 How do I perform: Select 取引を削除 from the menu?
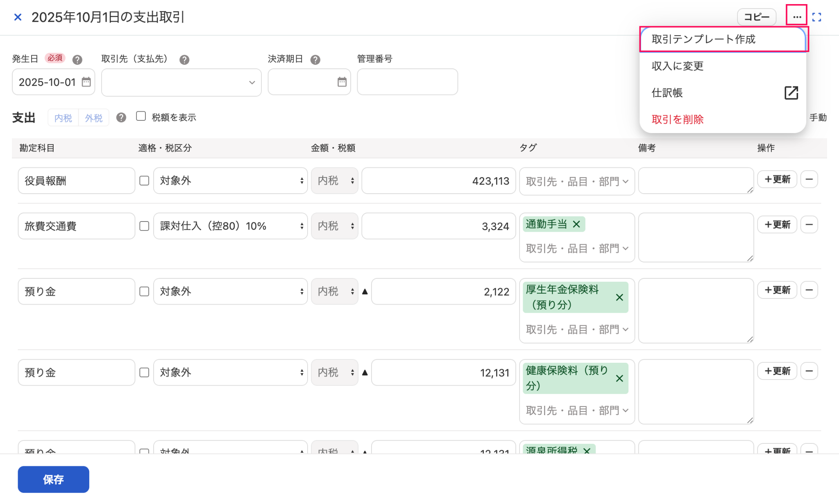[723, 120]
